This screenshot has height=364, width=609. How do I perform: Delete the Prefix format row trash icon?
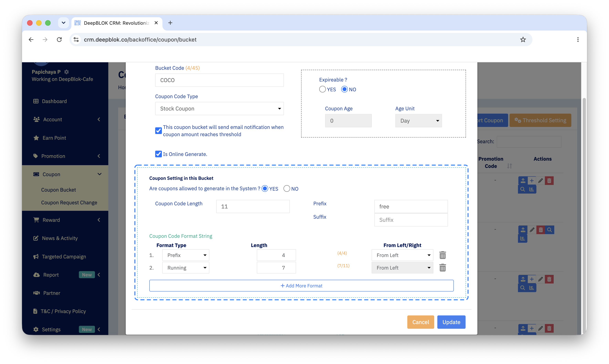(x=442, y=255)
